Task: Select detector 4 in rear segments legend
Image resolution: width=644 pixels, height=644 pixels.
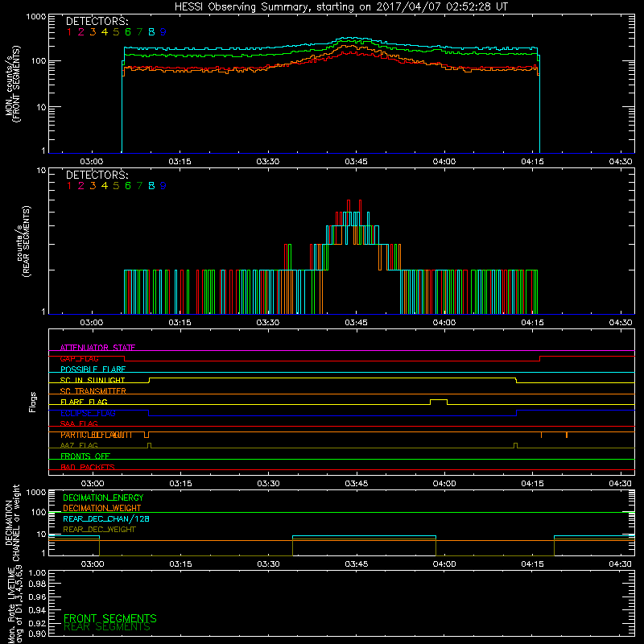Action: point(105,186)
